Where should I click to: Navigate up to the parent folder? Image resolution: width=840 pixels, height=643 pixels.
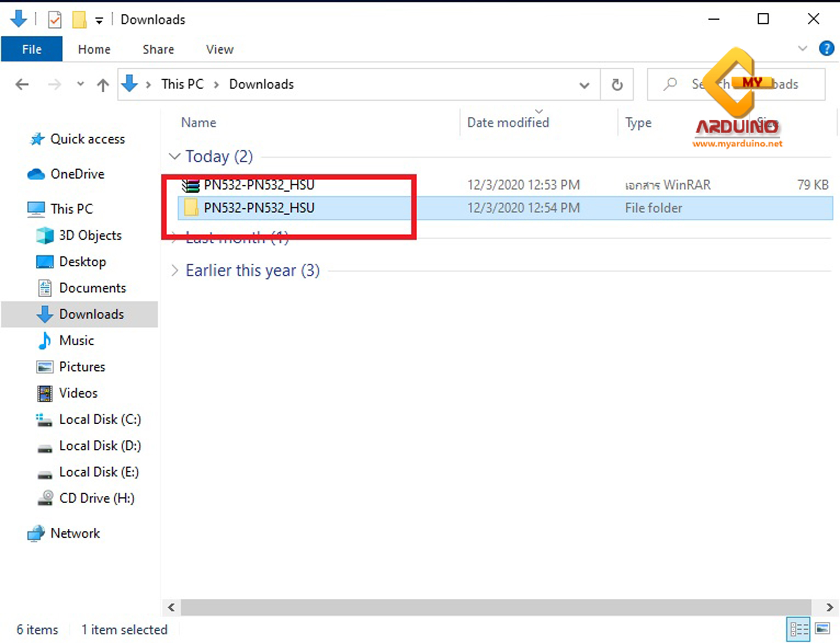coord(102,85)
